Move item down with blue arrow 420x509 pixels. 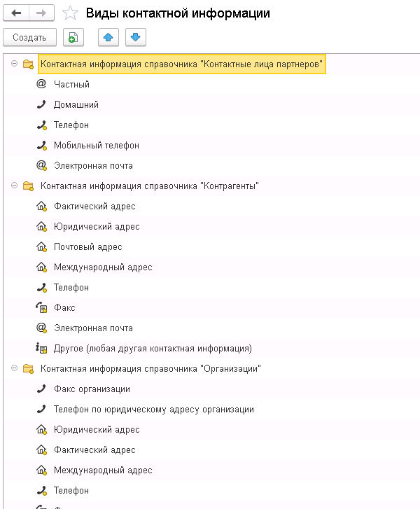(136, 37)
